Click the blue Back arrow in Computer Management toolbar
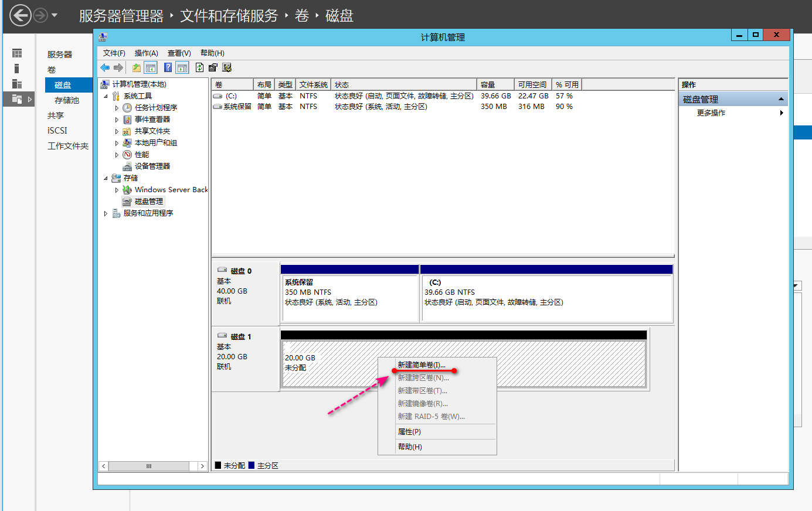Image resolution: width=812 pixels, height=511 pixels. [x=105, y=67]
